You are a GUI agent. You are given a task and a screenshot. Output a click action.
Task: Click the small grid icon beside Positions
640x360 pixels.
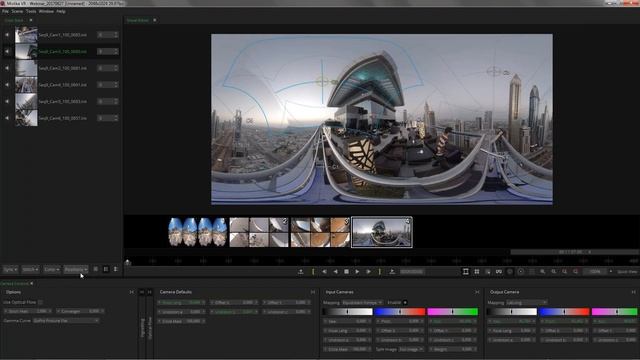coord(96,269)
